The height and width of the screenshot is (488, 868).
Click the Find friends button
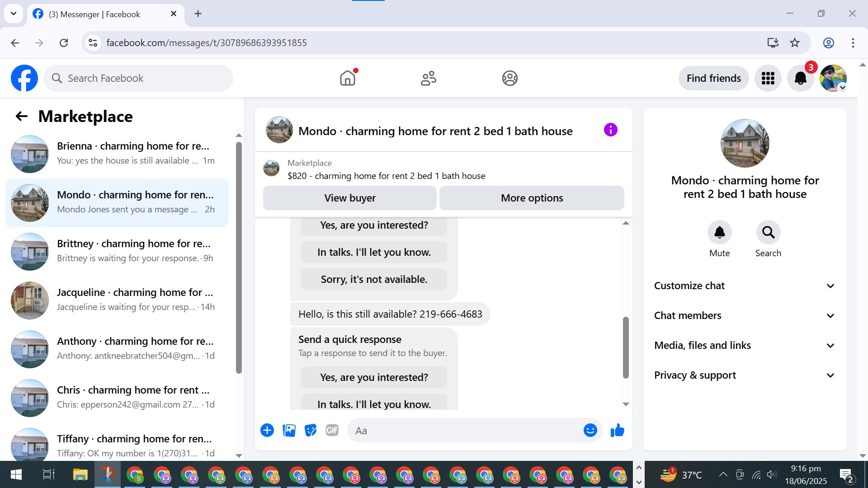[x=713, y=78]
